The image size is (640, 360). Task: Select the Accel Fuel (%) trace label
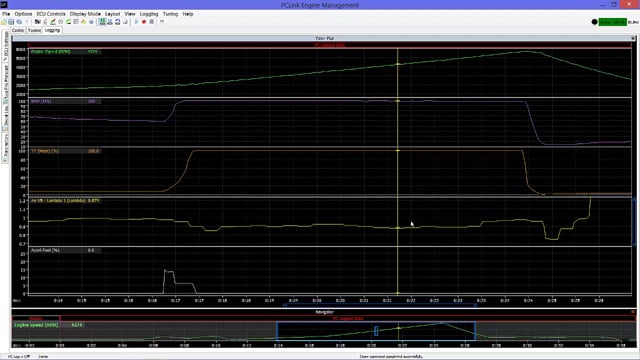(x=45, y=250)
